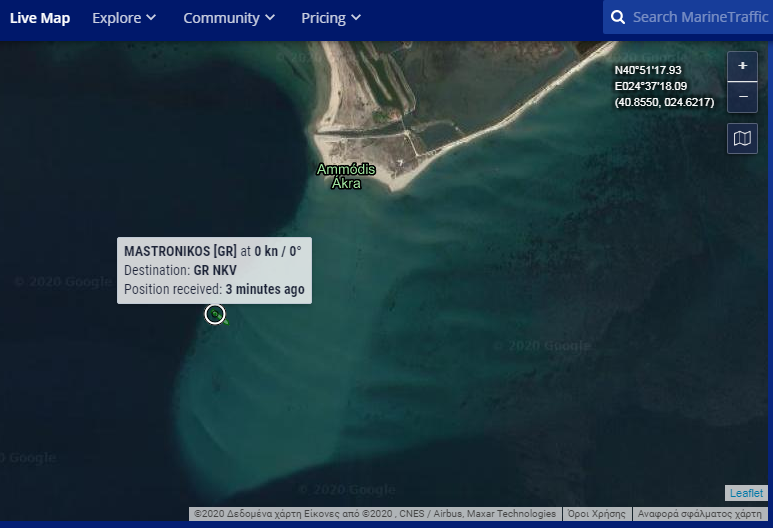Viewport: 773px width, 528px height.
Task: Click the magnifier search icon
Action: pyautogui.click(x=618, y=18)
